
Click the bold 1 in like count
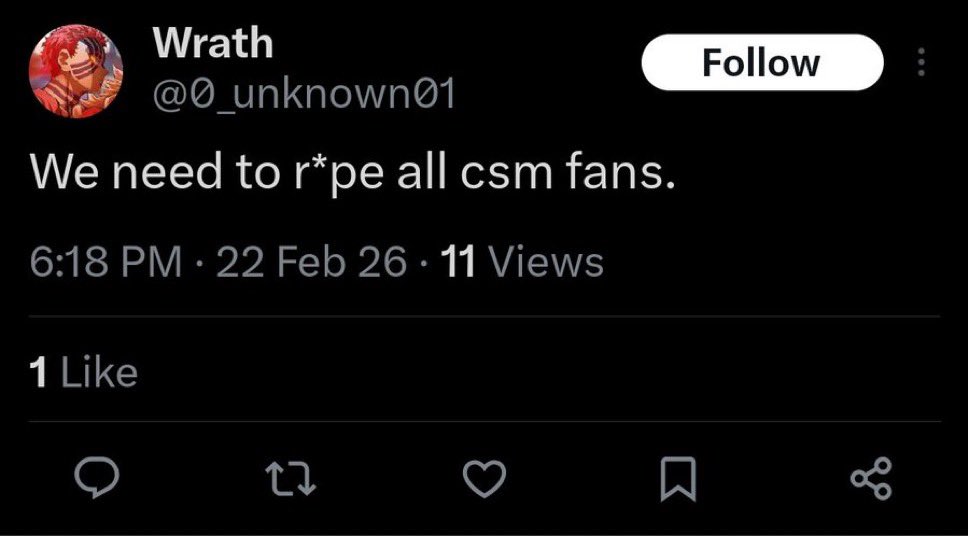click(x=39, y=372)
